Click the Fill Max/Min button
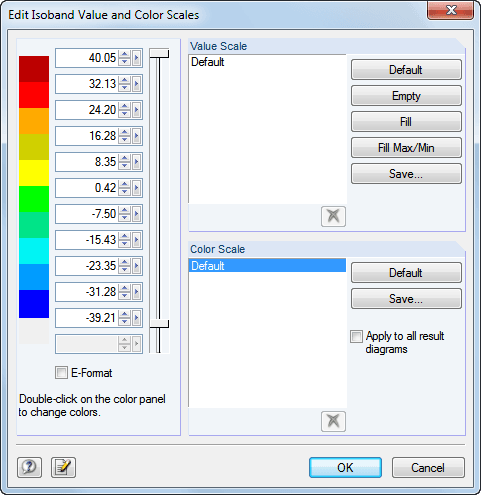 point(406,148)
